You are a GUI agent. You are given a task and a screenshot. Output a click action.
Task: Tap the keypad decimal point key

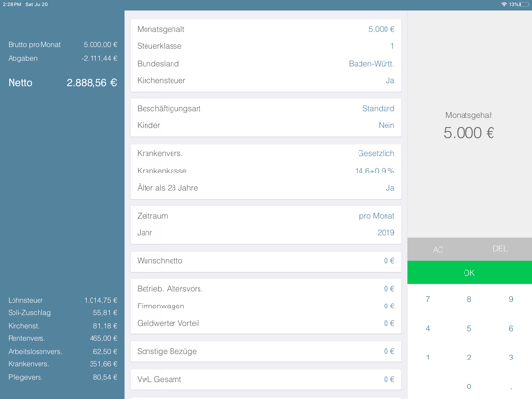pyautogui.click(x=511, y=386)
